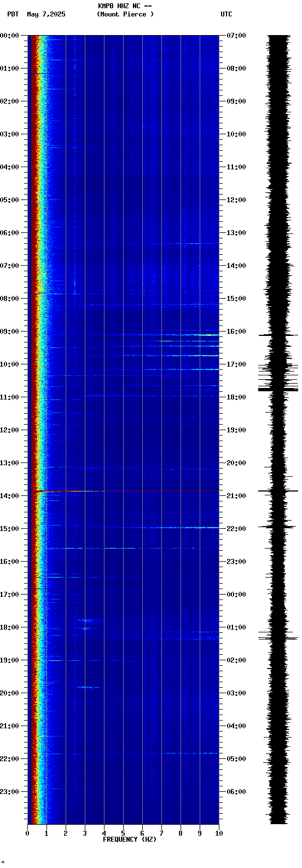Click the frequency axis value 3
This screenshot has height=868, width=302.
pos(85,833)
